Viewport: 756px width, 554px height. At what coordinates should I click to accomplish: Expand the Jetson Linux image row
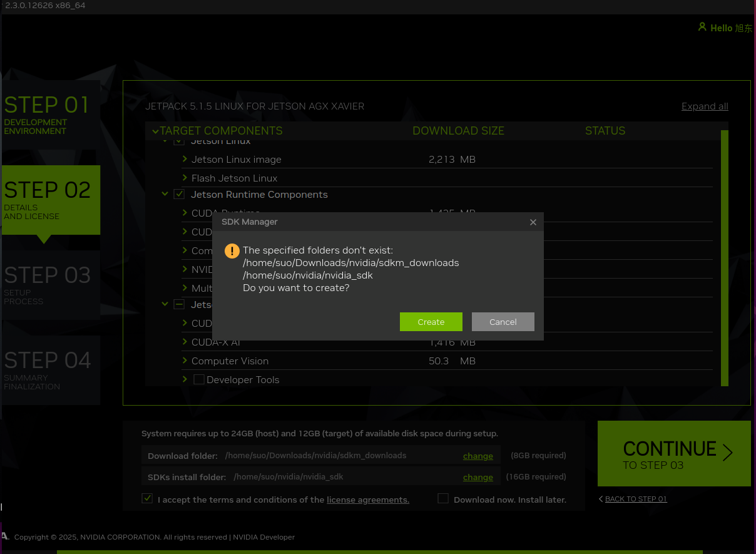click(x=185, y=159)
